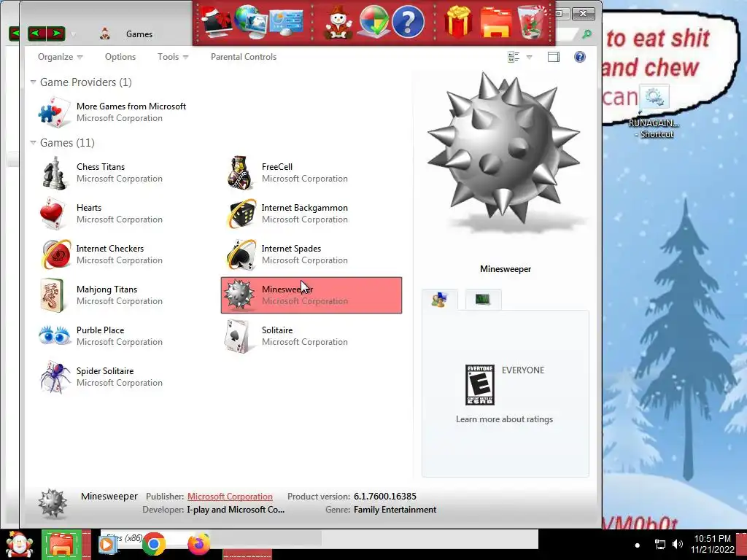747x560 pixels.
Task: Launch Google Chrome from the taskbar
Action: (x=153, y=544)
